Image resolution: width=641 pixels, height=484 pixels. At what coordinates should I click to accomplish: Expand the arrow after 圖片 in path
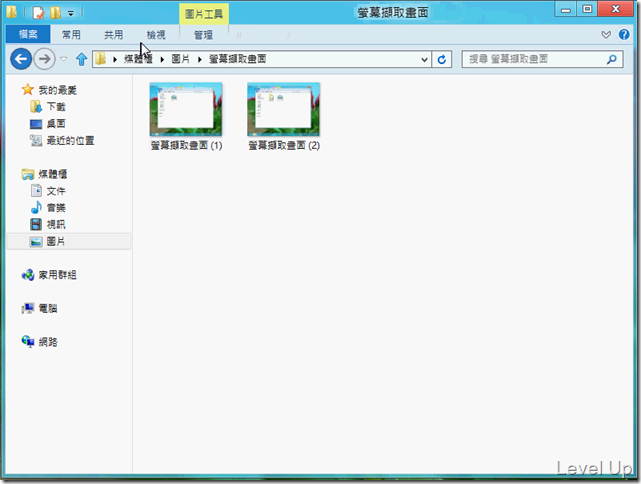point(199,60)
